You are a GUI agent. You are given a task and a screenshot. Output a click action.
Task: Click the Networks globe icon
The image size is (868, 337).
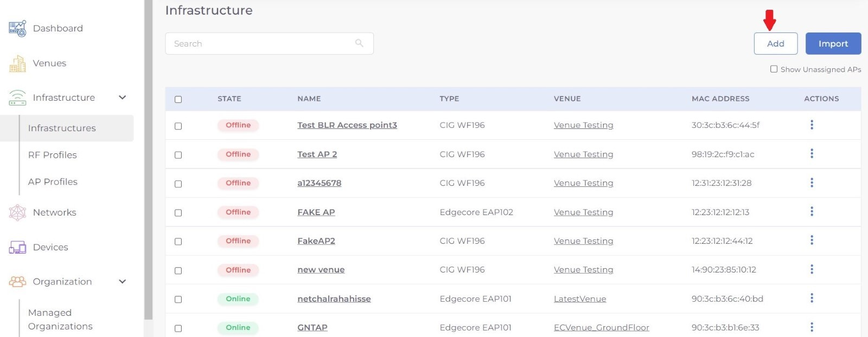(x=17, y=212)
